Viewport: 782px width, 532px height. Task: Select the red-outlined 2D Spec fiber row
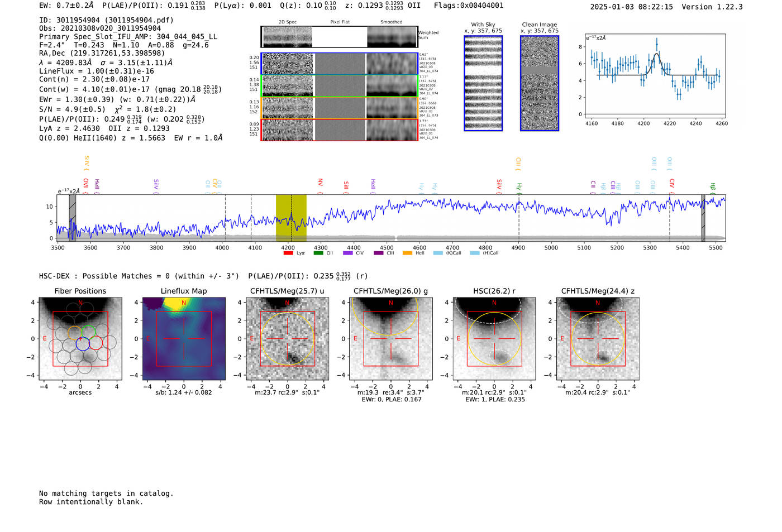(340, 130)
